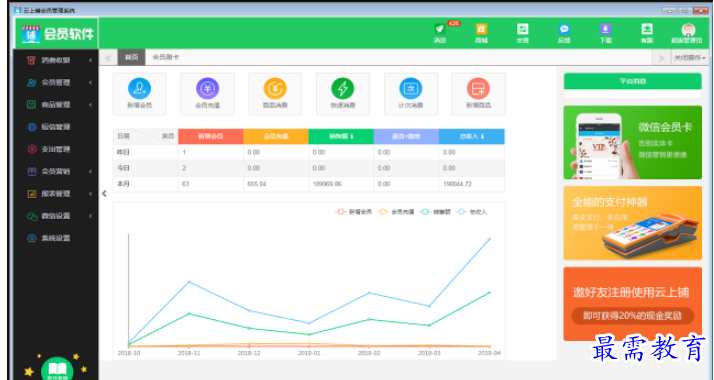Open the 关闭操作 dropdown
The width and height of the screenshot is (714, 380).
(690, 58)
